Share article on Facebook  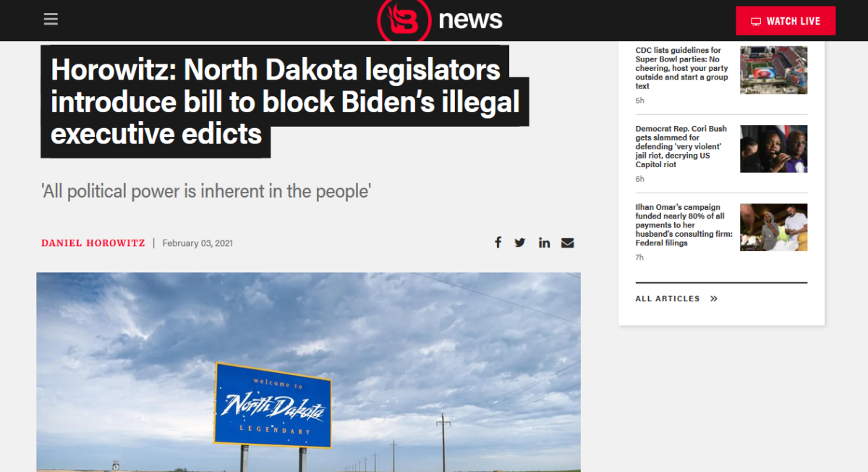click(x=498, y=243)
